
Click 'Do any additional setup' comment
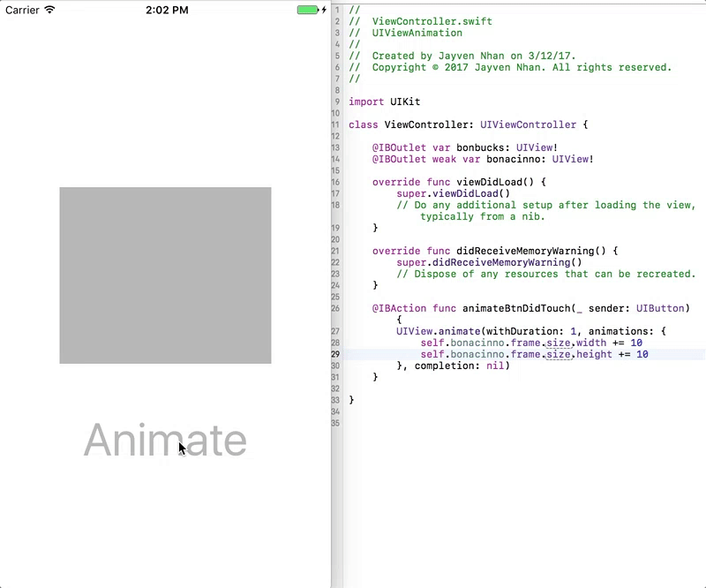point(545,205)
